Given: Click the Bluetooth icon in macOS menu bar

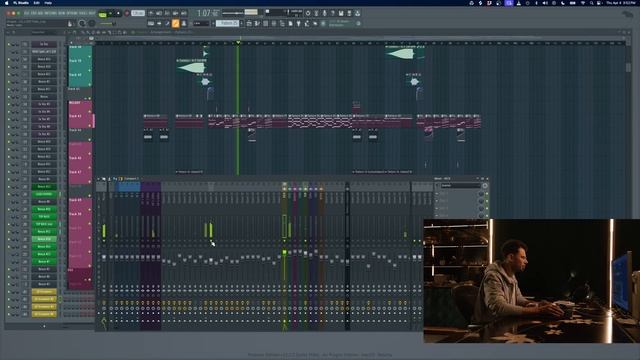Looking at the screenshot, I should tap(537, 3).
